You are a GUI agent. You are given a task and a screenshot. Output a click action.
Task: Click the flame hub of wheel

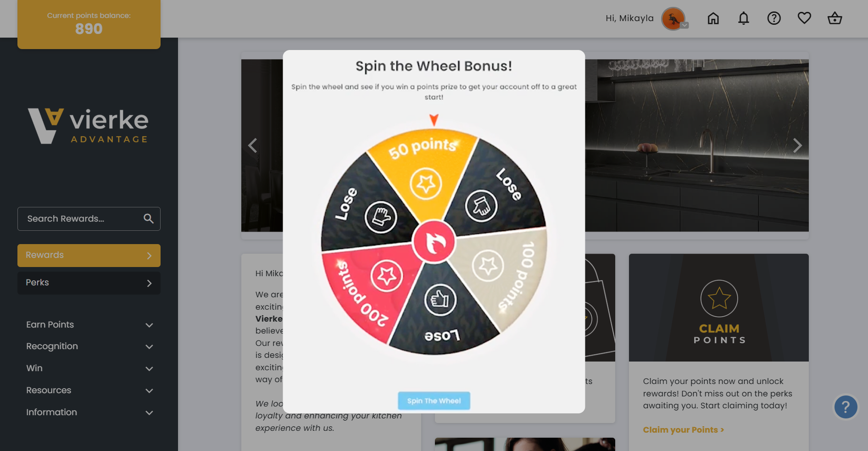point(434,242)
